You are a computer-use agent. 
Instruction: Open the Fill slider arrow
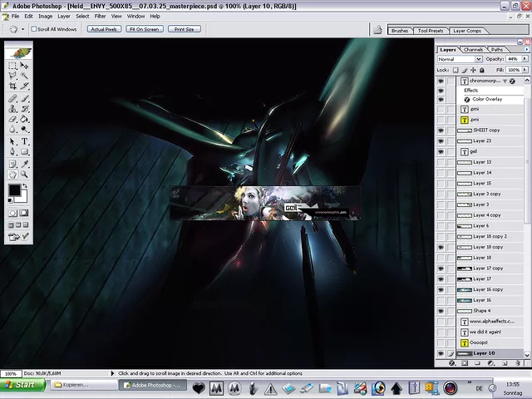coord(525,70)
